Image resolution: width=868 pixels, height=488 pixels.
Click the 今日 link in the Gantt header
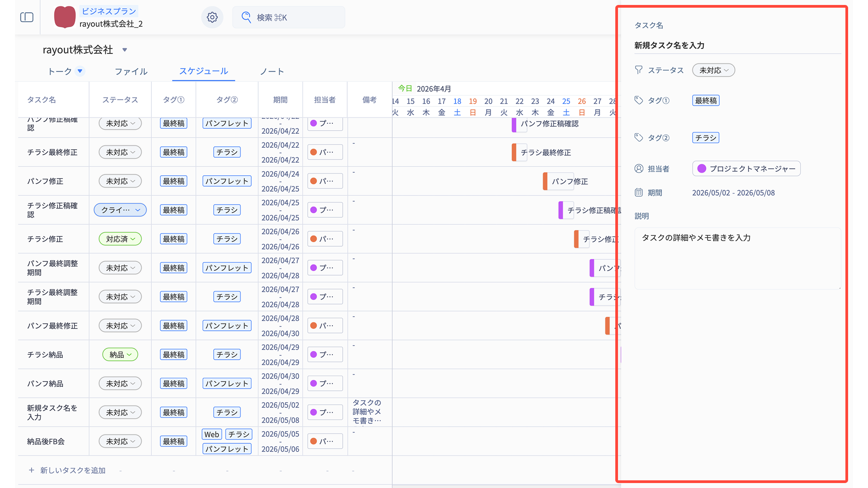(x=405, y=89)
